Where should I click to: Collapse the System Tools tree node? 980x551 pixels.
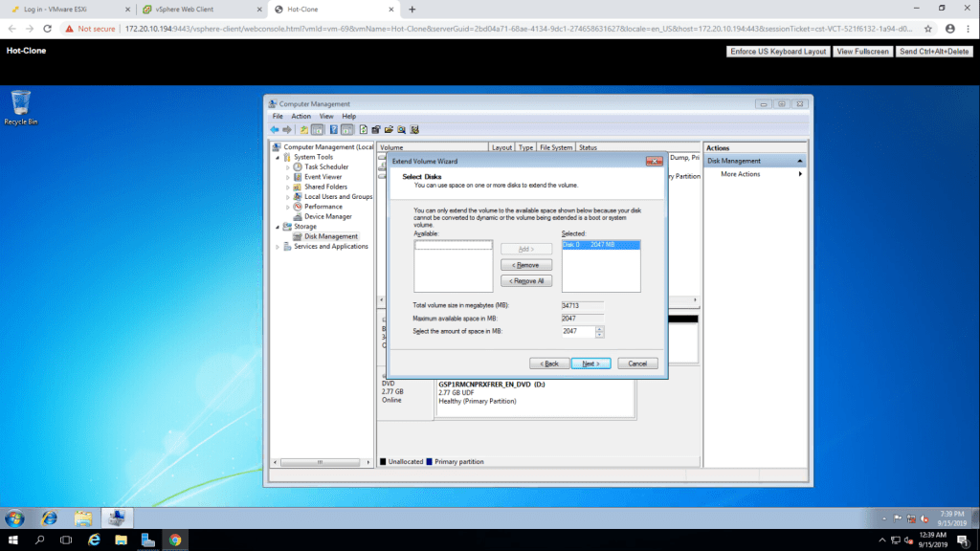click(278, 157)
